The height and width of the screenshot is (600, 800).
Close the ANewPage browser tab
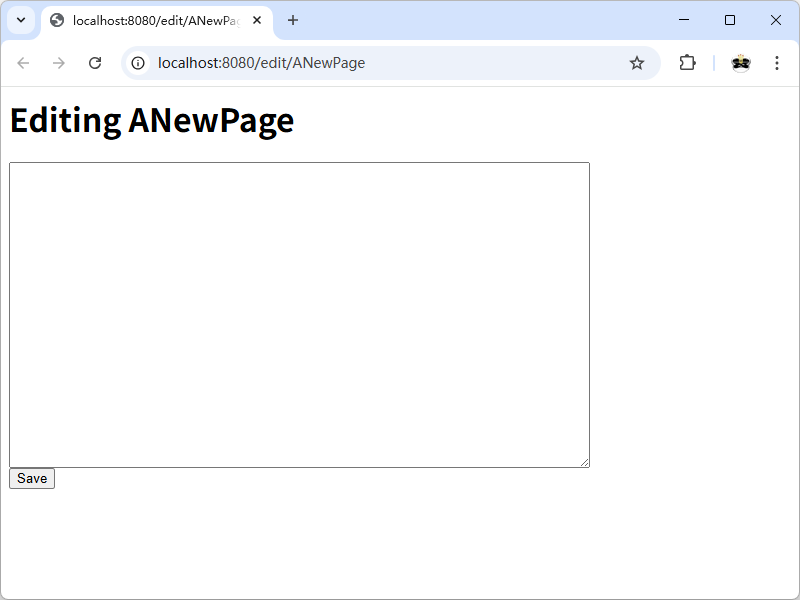(x=257, y=20)
